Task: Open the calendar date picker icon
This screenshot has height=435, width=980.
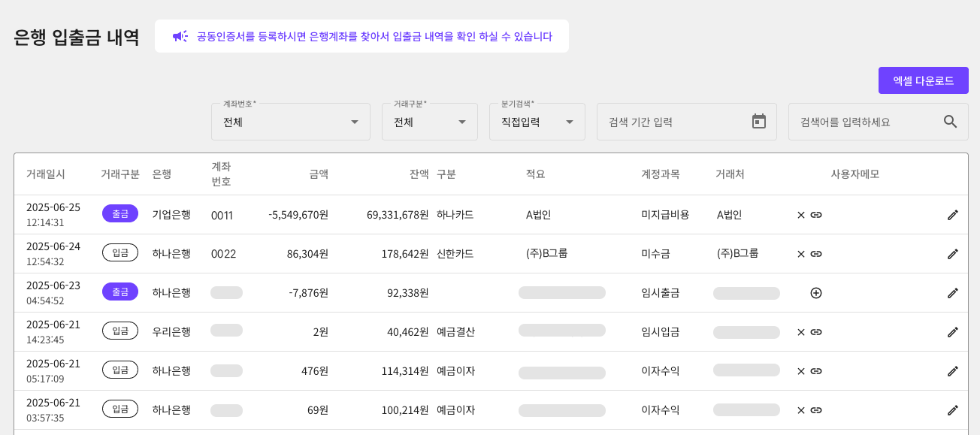Action: [759, 122]
